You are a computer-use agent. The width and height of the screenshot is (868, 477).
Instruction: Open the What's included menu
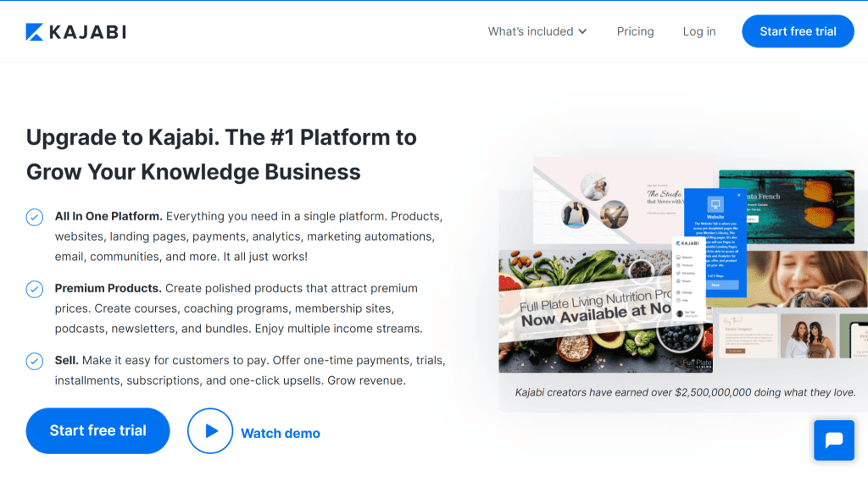pyautogui.click(x=537, y=31)
